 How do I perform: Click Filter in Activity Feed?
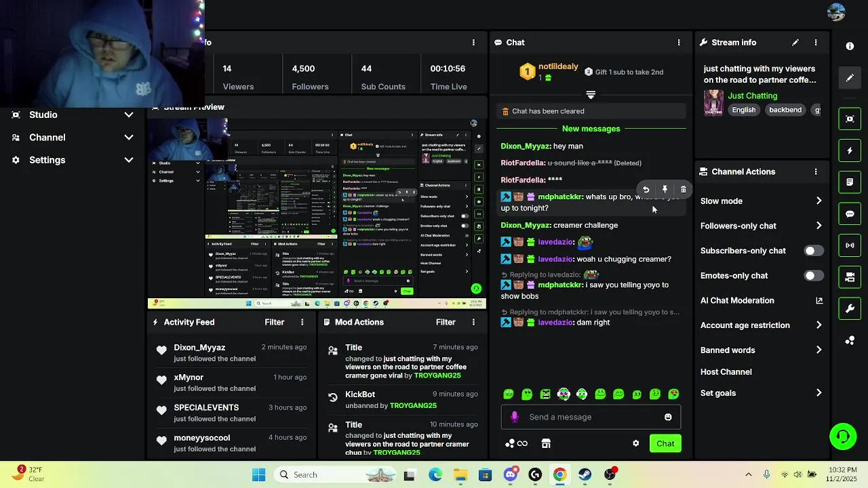point(275,323)
